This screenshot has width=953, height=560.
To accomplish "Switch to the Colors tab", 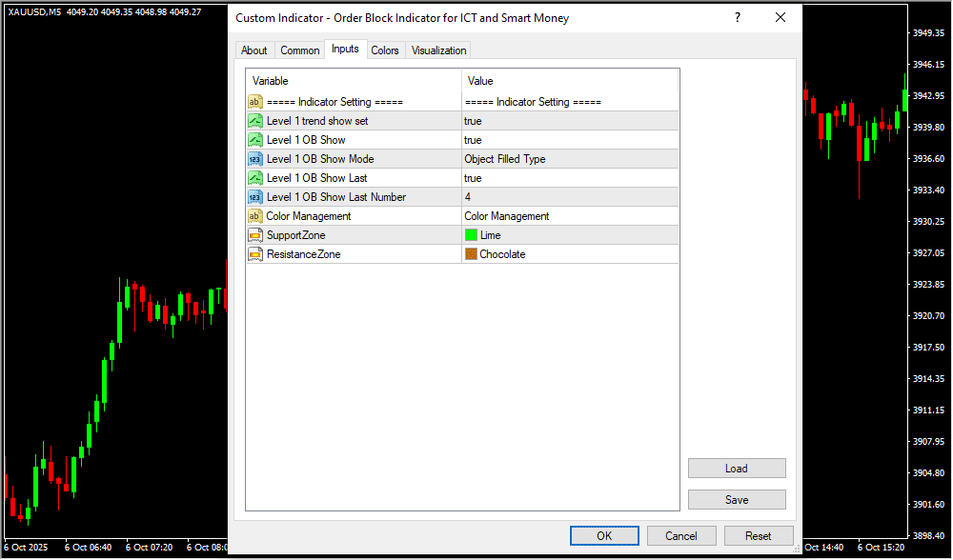I will click(385, 50).
